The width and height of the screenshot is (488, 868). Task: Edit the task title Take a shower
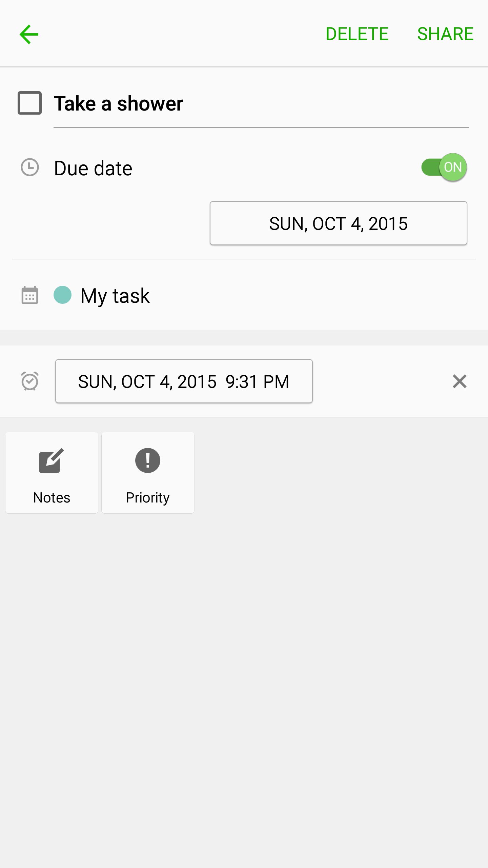point(261,103)
